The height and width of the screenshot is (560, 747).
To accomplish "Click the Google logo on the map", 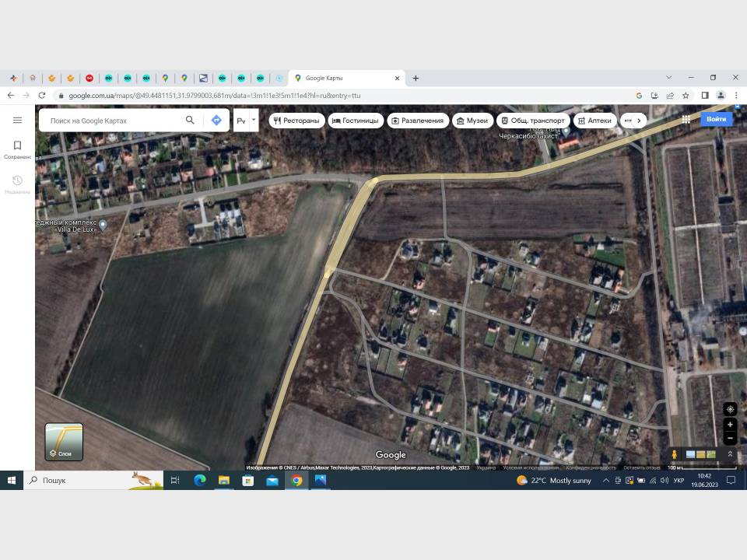I will pos(391,455).
